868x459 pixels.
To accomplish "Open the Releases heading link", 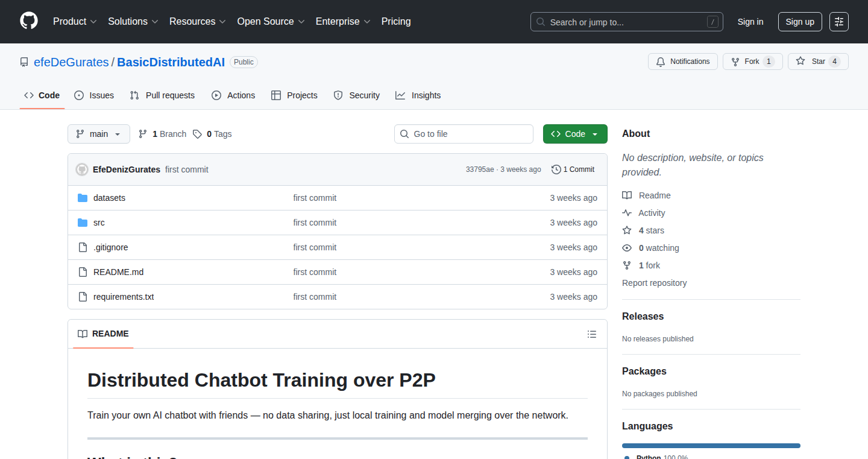I will coord(643,316).
